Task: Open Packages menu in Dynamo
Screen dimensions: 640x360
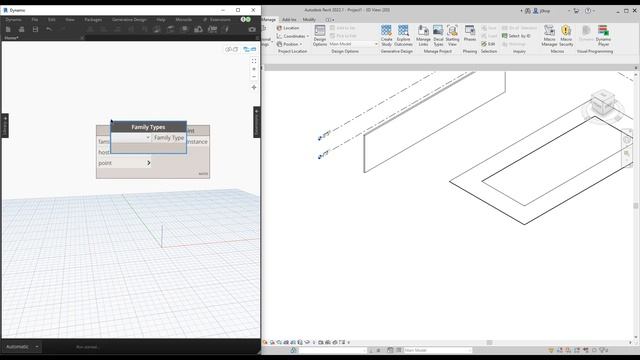Action: pos(93,20)
